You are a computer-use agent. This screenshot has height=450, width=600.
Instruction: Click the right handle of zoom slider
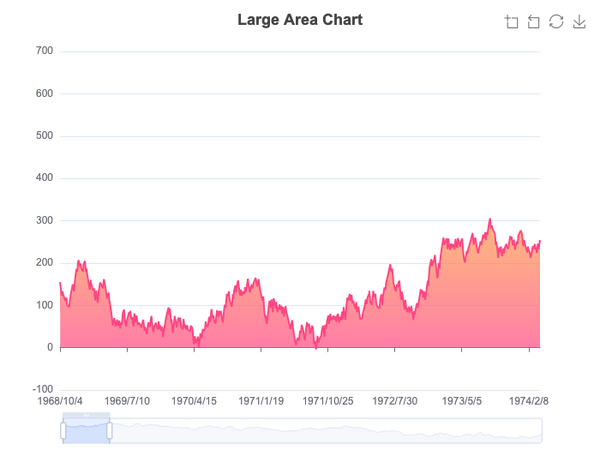click(x=109, y=430)
